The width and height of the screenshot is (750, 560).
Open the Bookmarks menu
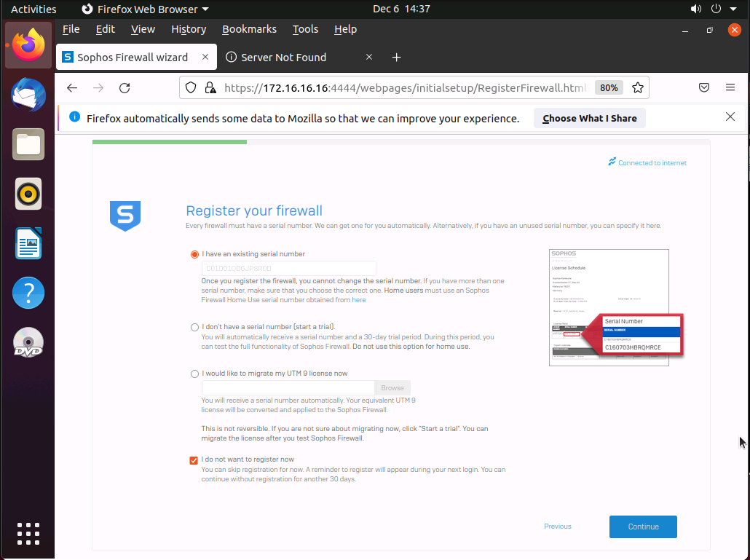(249, 29)
